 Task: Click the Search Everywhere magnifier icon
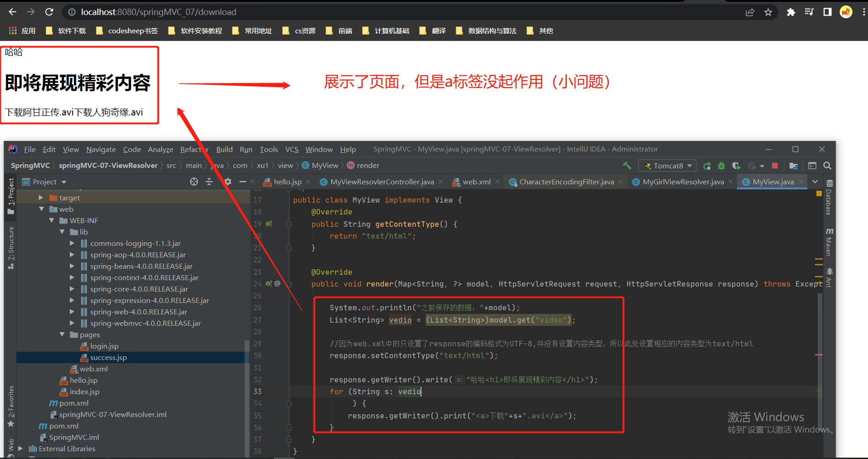[827, 166]
